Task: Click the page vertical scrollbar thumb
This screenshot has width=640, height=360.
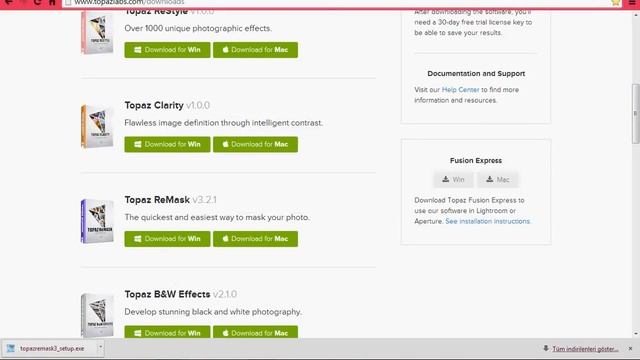Action: coord(636,113)
